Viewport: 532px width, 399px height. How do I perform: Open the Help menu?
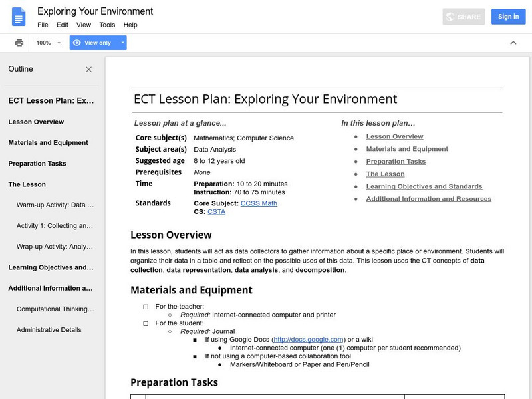[130, 25]
